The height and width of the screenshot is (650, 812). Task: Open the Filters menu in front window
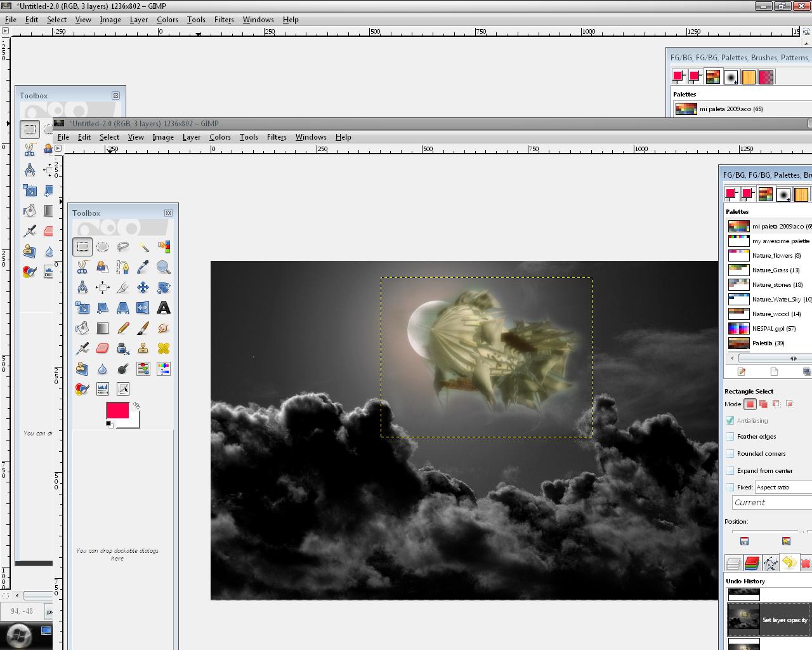click(277, 137)
